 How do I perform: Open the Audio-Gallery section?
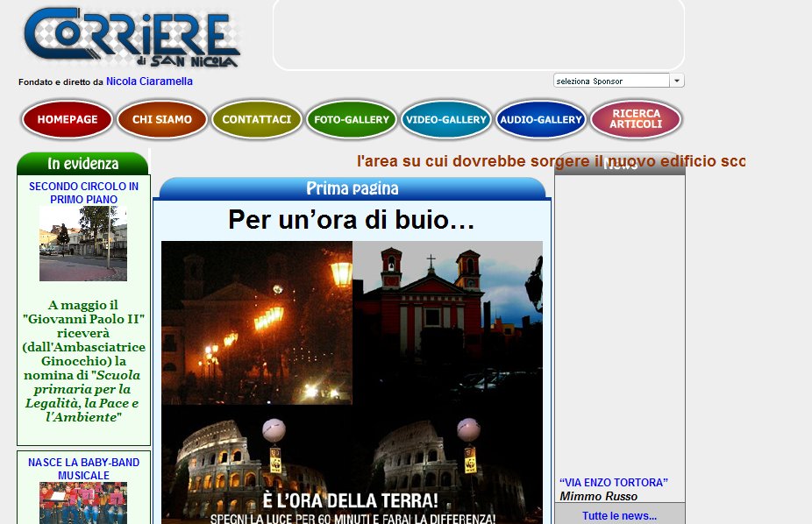point(541,119)
